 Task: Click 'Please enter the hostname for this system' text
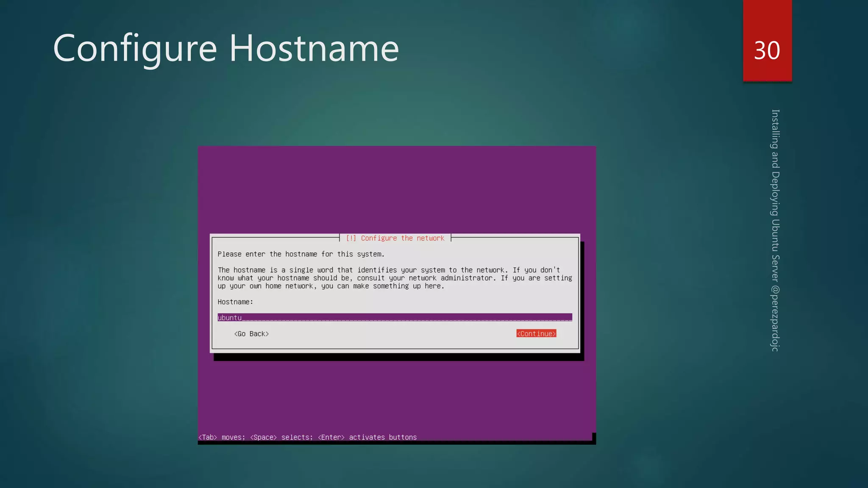click(x=301, y=254)
